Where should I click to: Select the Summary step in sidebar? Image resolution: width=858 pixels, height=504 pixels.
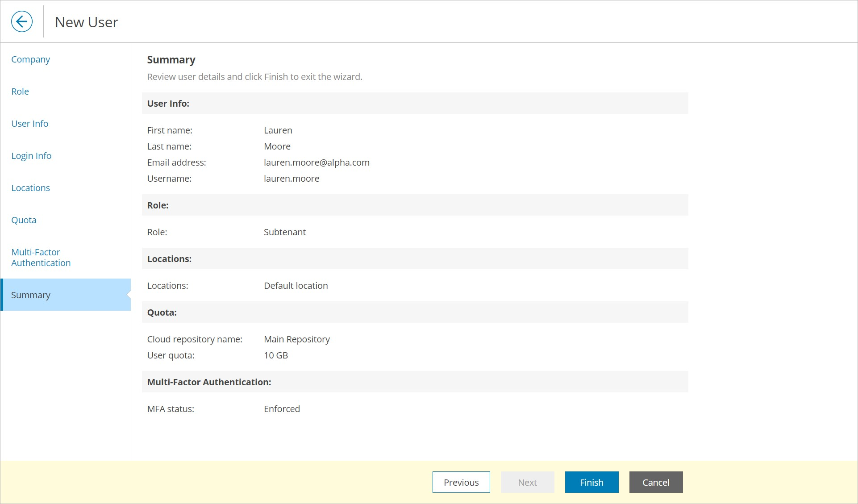tap(31, 295)
